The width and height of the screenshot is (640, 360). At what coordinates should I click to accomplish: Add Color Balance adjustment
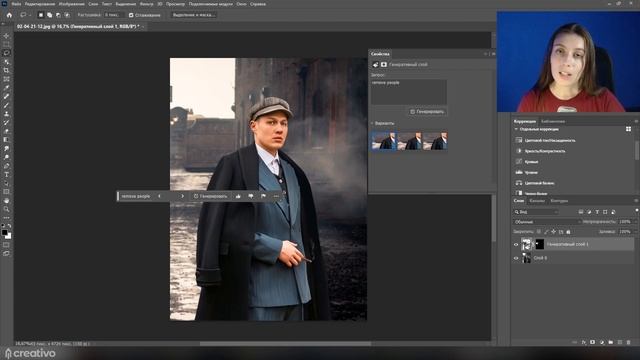click(x=535, y=183)
